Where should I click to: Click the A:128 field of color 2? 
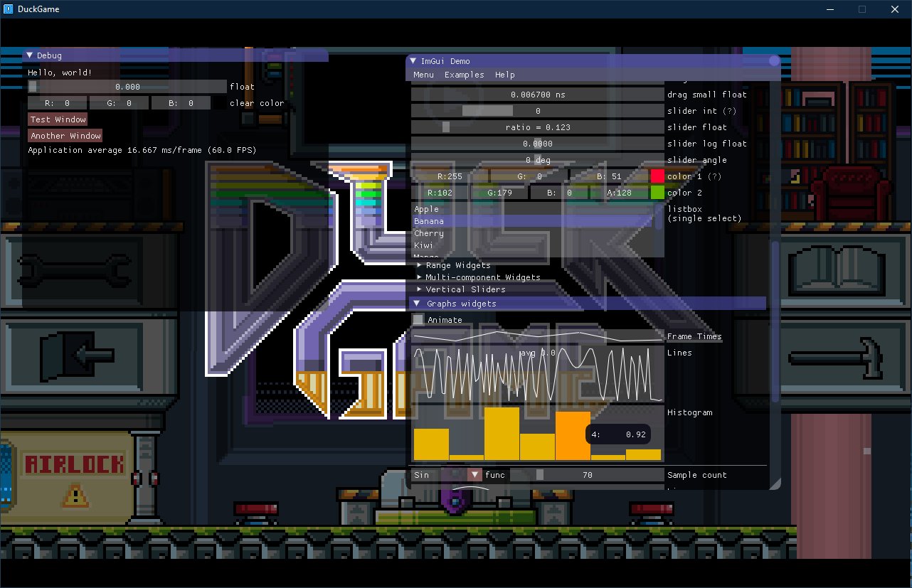(619, 193)
